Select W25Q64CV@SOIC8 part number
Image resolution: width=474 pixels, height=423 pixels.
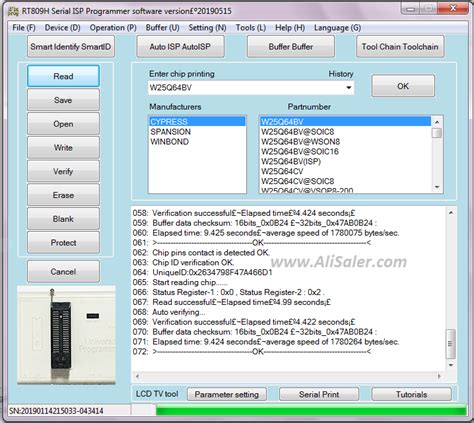(345, 181)
